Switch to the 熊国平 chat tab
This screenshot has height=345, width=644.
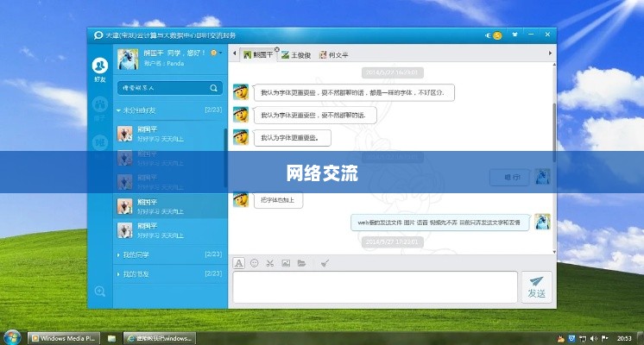(258, 54)
